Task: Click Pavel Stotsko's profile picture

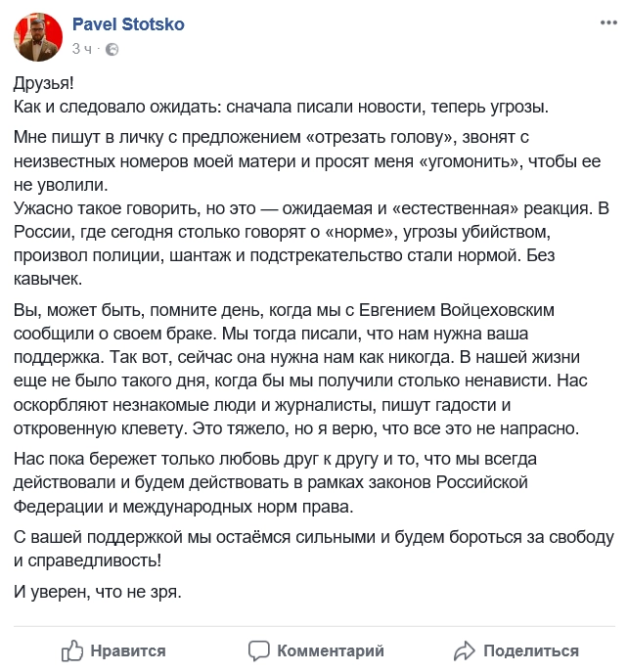Action: coord(38,37)
